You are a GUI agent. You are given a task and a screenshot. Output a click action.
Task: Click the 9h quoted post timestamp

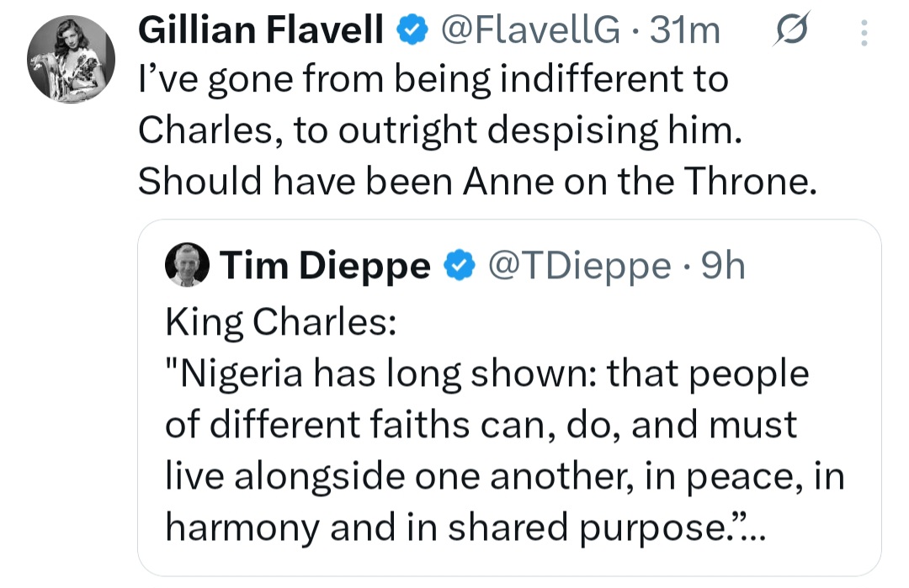tap(722, 266)
